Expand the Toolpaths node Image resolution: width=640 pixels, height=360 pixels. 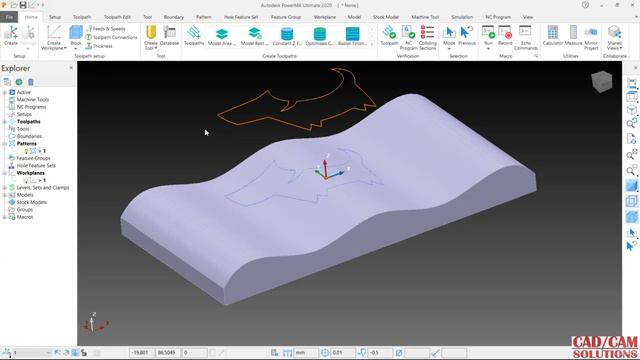click(x=4, y=122)
